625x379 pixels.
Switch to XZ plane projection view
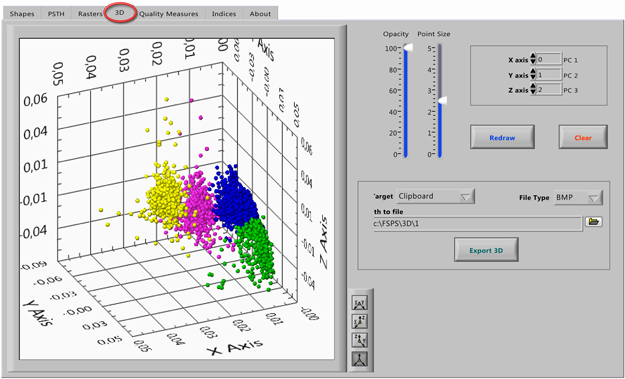coord(360,321)
